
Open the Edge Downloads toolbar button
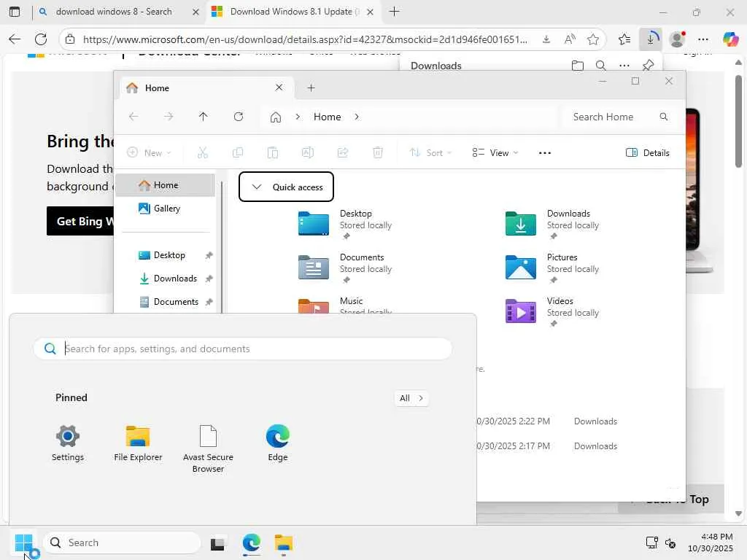(650, 39)
